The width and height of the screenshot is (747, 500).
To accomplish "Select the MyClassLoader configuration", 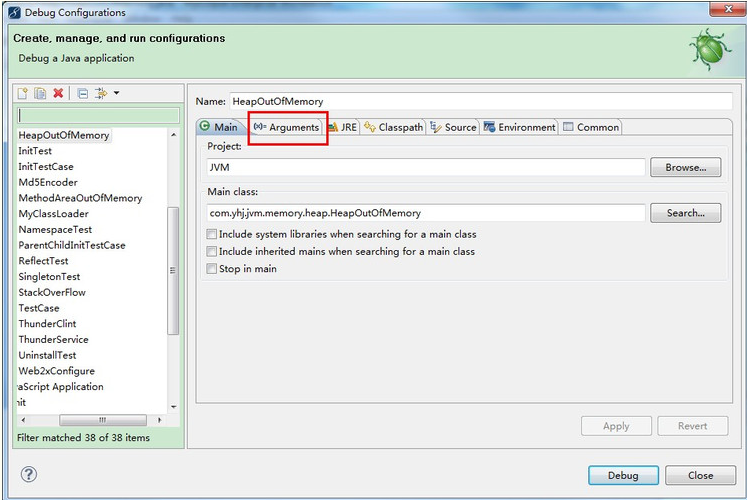I will coord(53,214).
